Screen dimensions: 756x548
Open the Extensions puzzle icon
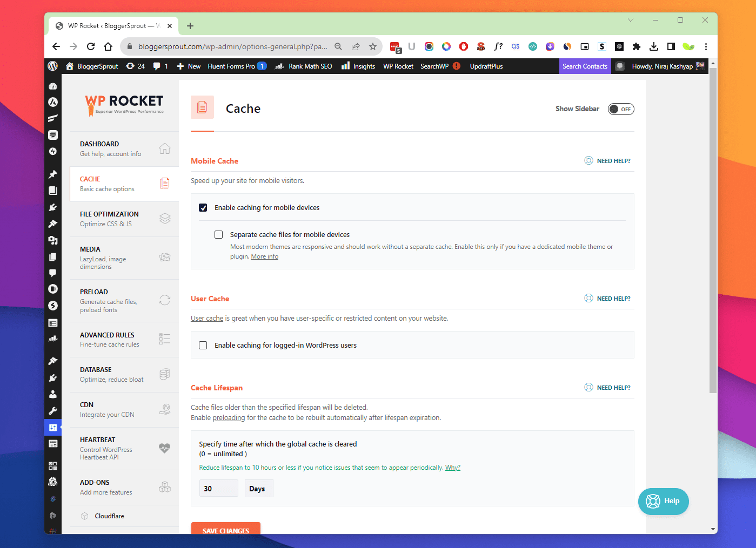coord(637,46)
